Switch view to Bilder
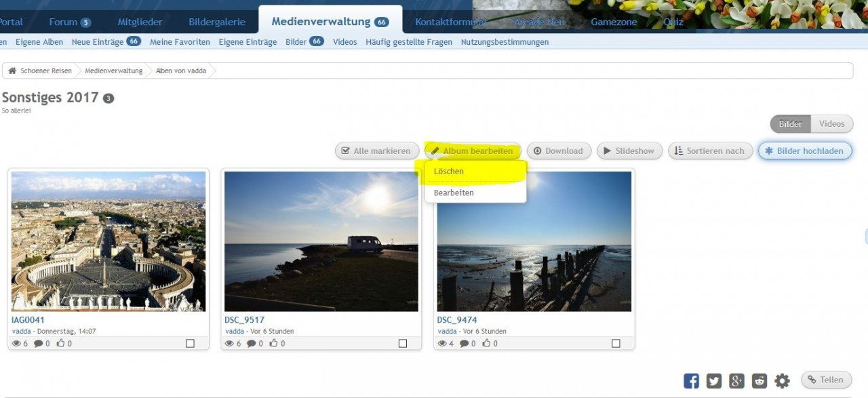 pyautogui.click(x=791, y=123)
